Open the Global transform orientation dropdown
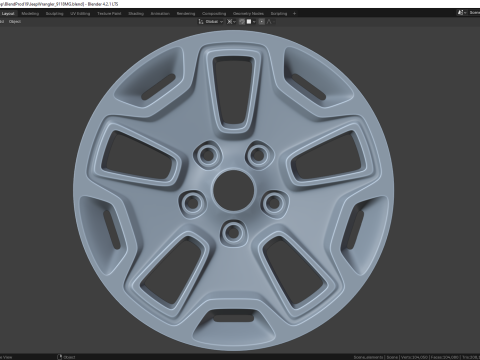 [x=211, y=22]
